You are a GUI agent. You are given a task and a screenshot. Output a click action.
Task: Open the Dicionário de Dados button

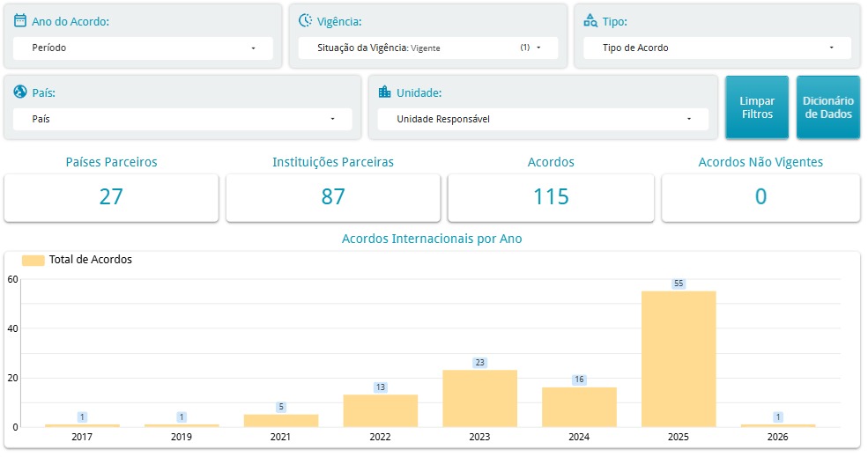coord(827,107)
